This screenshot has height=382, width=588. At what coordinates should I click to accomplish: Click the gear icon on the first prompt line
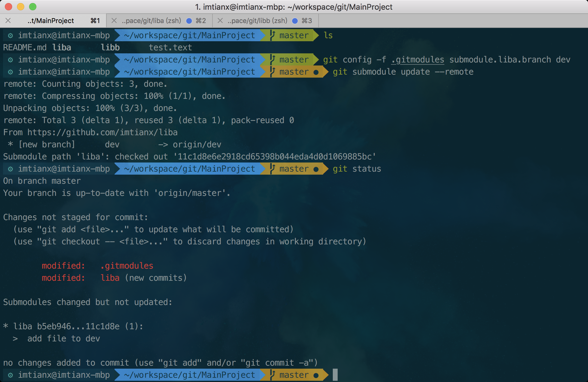point(10,35)
